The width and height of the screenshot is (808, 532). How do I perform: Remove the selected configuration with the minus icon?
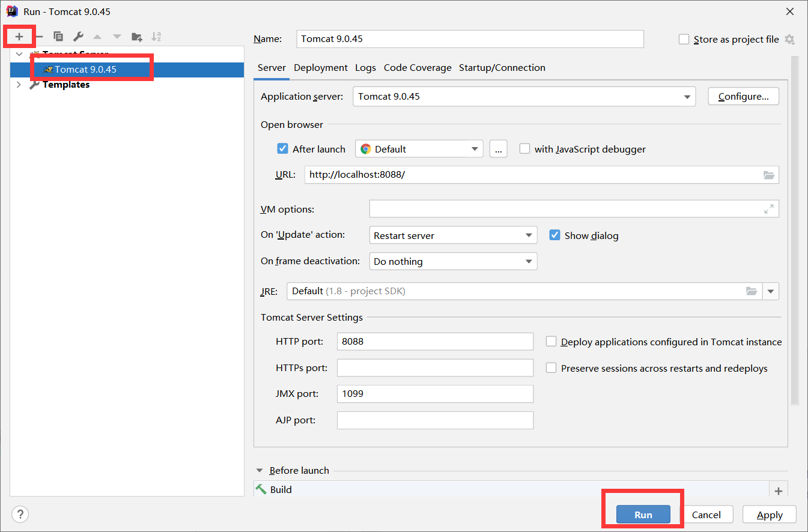pyautogui.click(x=40, y=37)
